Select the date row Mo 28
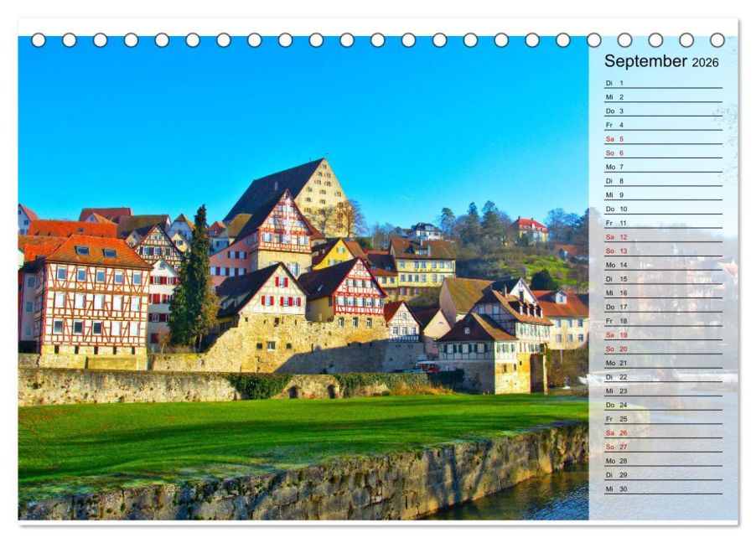Screen dimensions: 756x543 (664, 461)
